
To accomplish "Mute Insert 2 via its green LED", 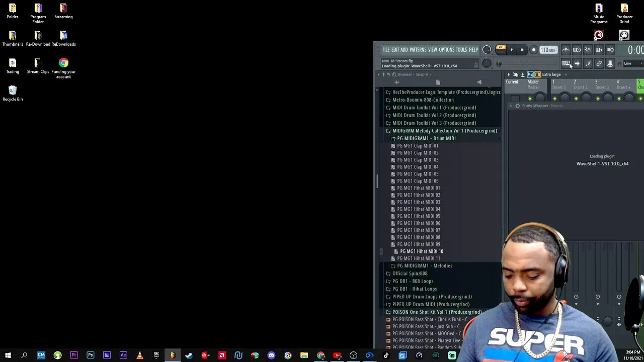I will coord(576,99).
